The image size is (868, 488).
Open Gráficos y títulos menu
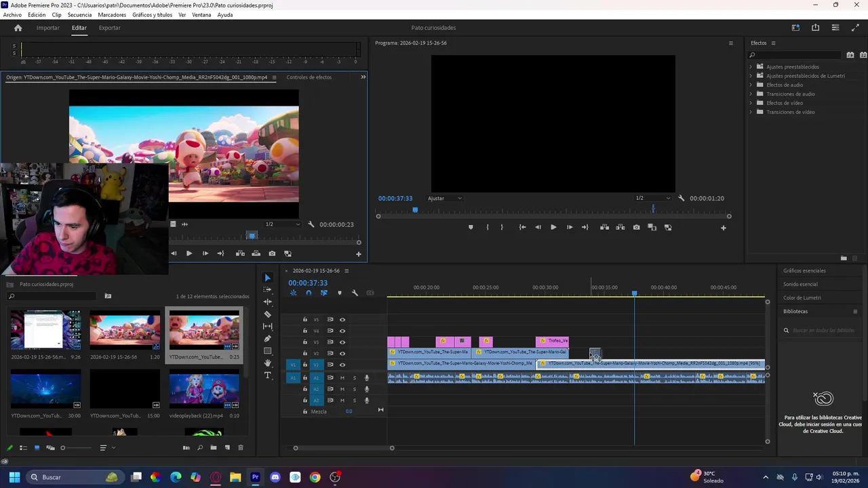[x=152, y=15]
